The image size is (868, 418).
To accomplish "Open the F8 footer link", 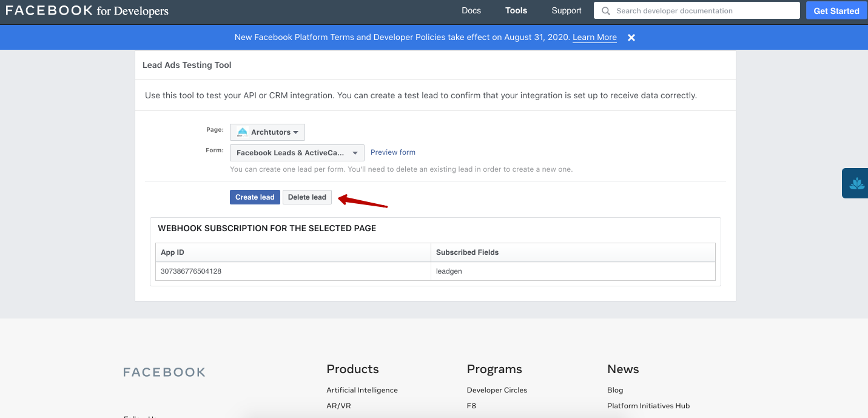I will (x=471, y=406).
